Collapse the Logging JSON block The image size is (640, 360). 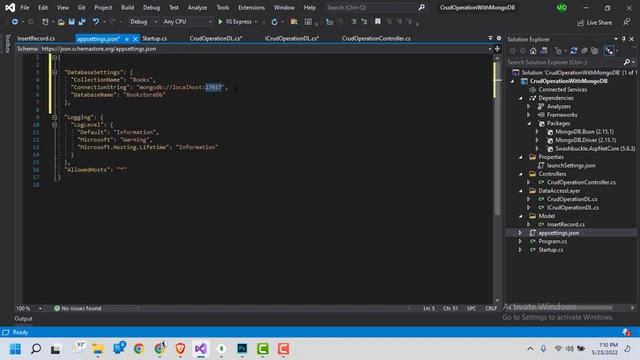point(54,117)
